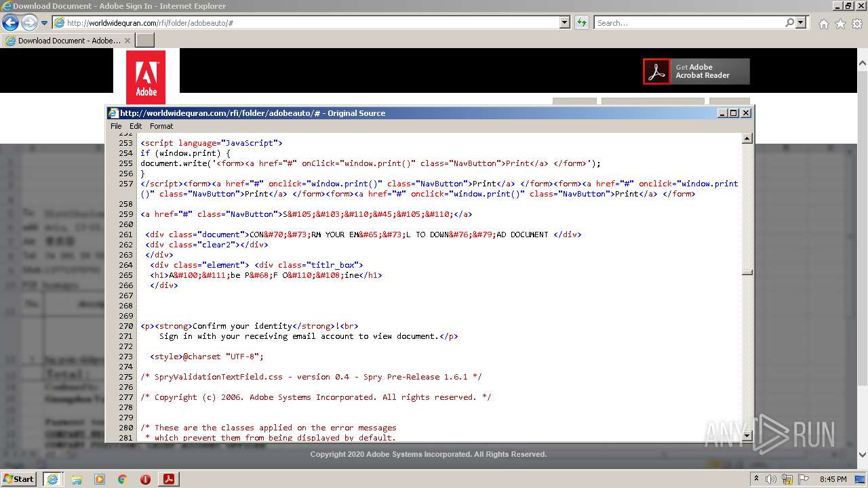Viewport: 868px width, 488px height.
Task: Expand the address bar autocomplete dropdown
Action: [565, 22]
